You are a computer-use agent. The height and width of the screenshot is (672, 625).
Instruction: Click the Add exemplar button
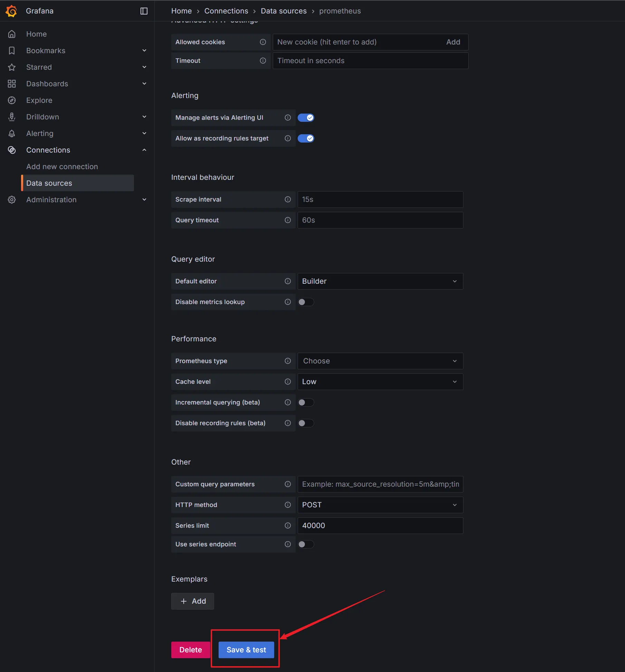click(x=193, y=601)
